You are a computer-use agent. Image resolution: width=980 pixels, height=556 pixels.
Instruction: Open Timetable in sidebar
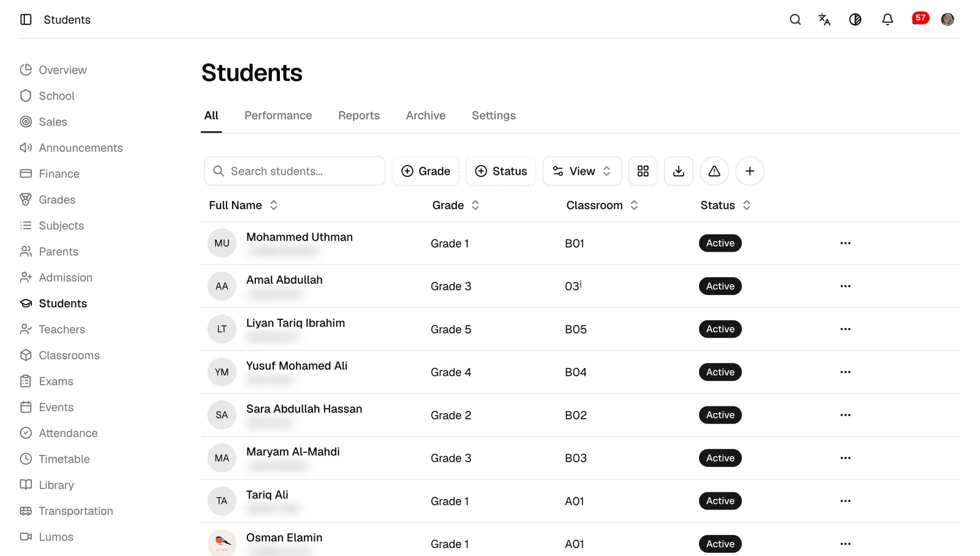tap(55, 459)
